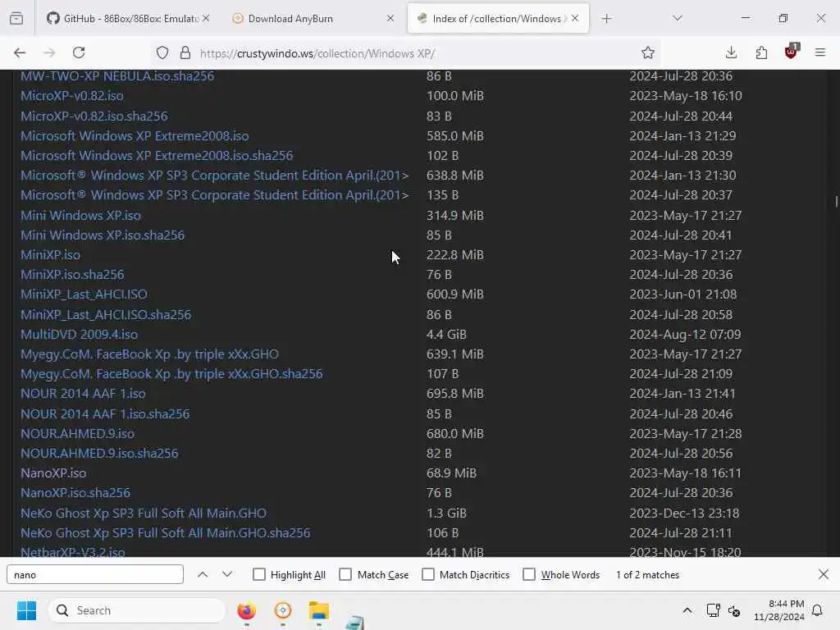Open network status tray icon
This screenshot has height=630, width=840.
[713, 610]
